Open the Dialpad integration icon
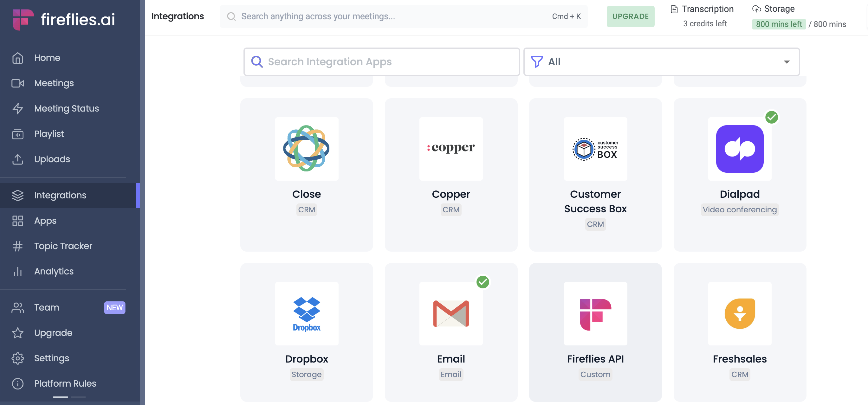Viewport: 868px width, 405px height. point(739,149)
